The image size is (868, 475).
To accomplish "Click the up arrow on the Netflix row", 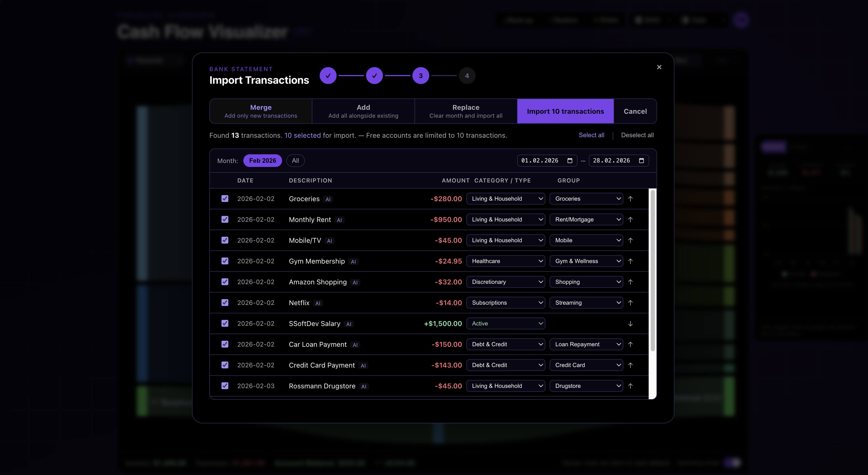I will pyautogui.click(x=630, y=303).
